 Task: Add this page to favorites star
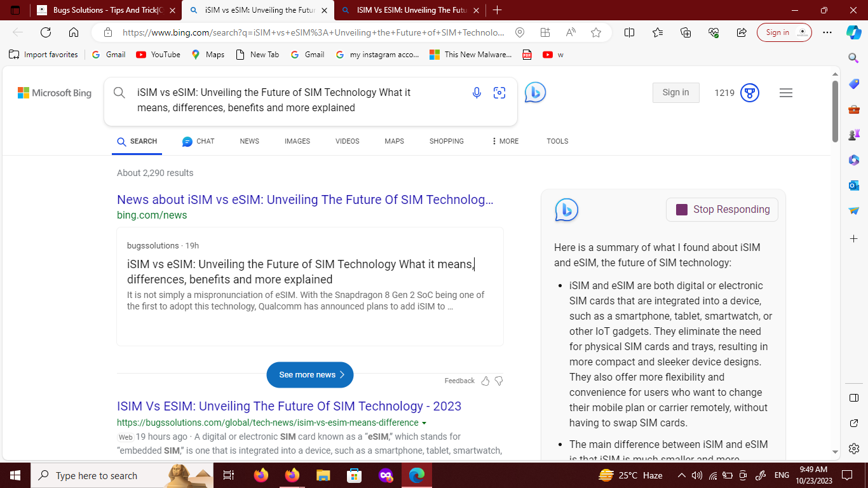(596, 32)
